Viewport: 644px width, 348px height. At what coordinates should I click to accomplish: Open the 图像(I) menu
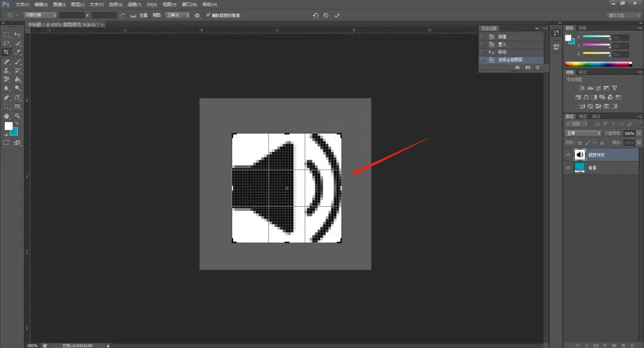(x=60, y=5)
